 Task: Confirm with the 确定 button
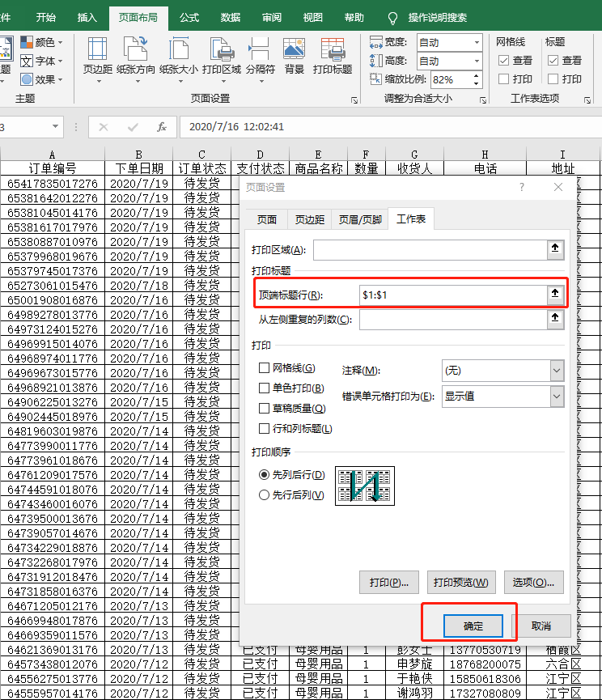click(x=473, y=626)
